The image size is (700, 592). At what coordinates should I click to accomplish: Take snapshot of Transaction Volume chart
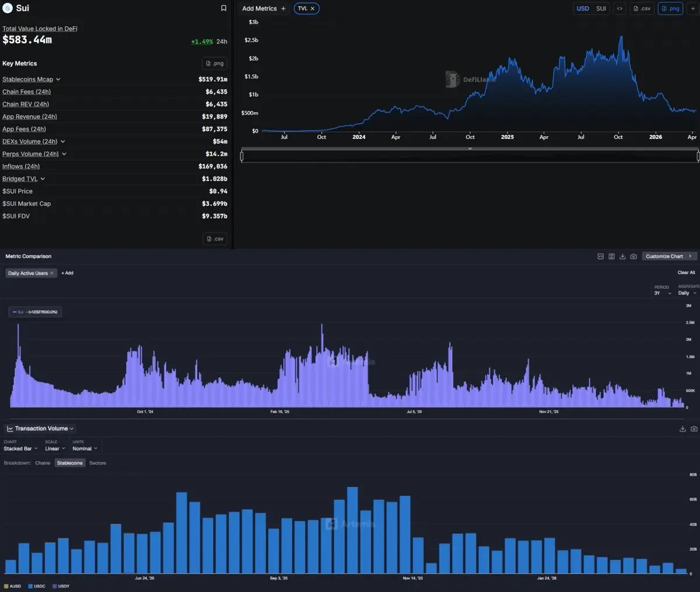pos(694,429)
